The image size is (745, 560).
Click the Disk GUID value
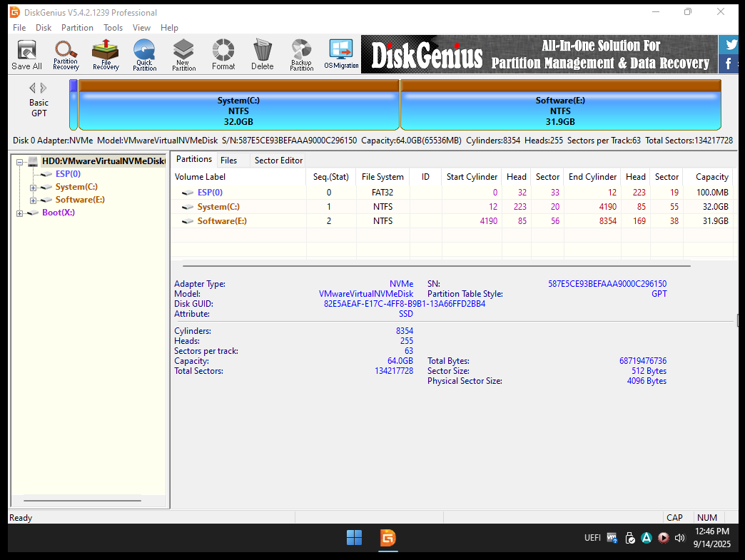coord(405,304)
